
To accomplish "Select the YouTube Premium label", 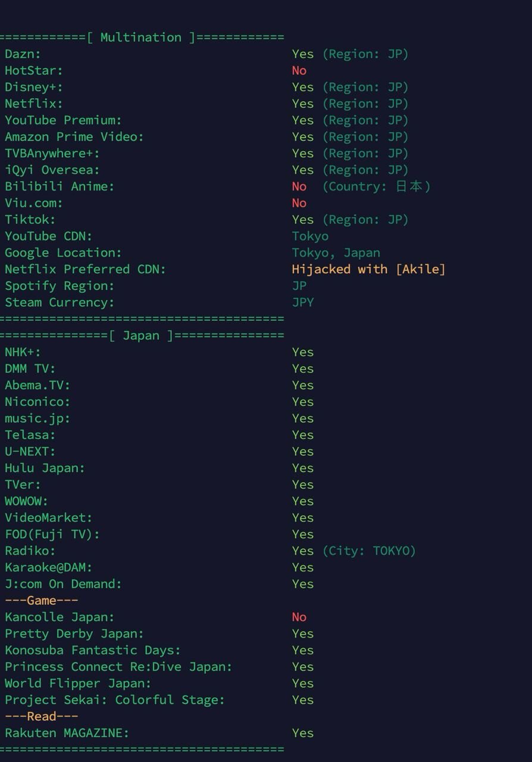I will [x=63, y=121].
